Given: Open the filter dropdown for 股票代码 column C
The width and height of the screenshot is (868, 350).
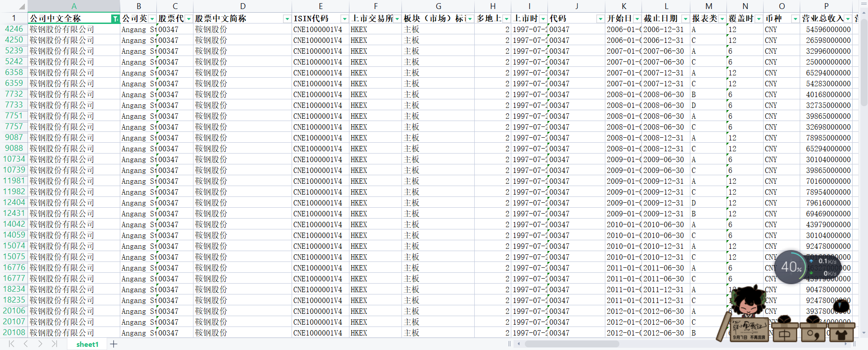Looking at the screenshot, I should click(189, 19).
